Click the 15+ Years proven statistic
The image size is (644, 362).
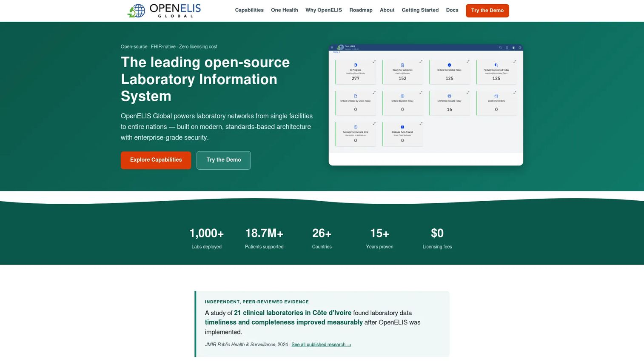(x=380, y=238)
